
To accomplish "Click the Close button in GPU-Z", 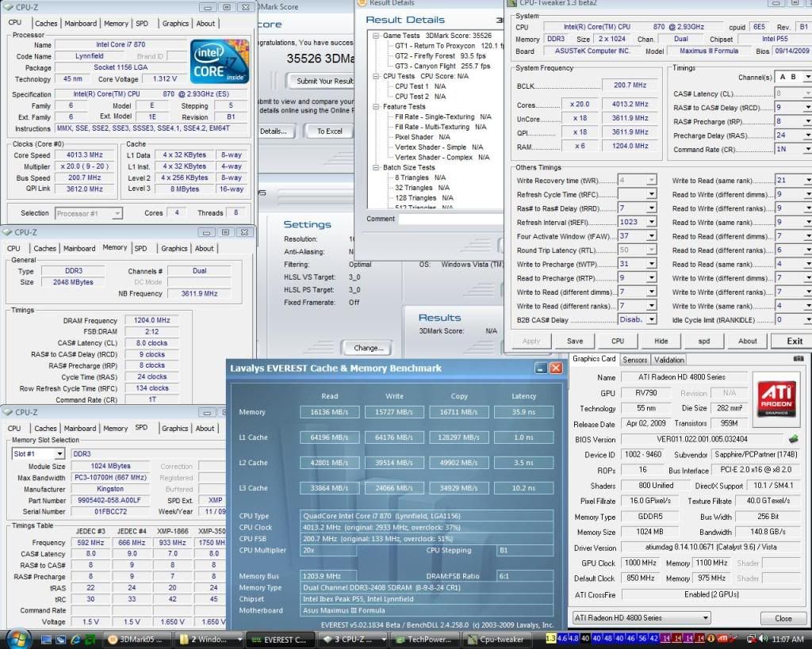I will coord(783,618).
